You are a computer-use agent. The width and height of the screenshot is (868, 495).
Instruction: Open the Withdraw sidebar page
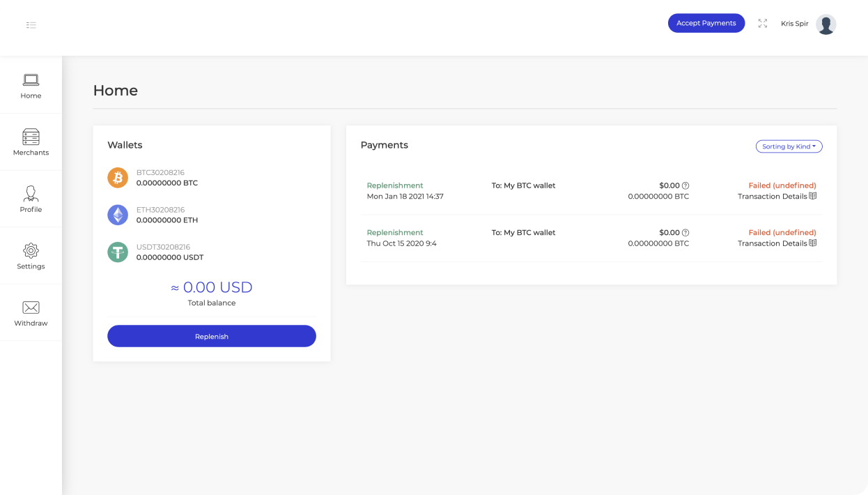(31, 313)
